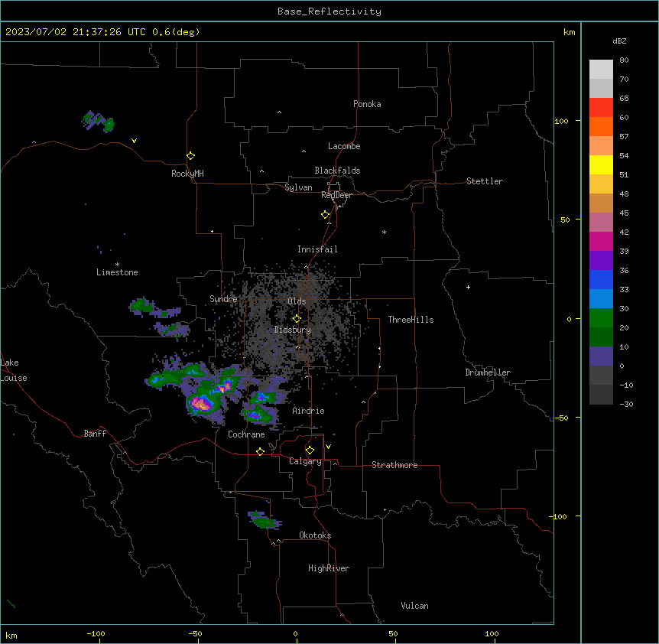This screenshot has height=644, width=659.
Task: Click the yellow diamond marker south of RedDeer
Action: (x=326, y=215)
